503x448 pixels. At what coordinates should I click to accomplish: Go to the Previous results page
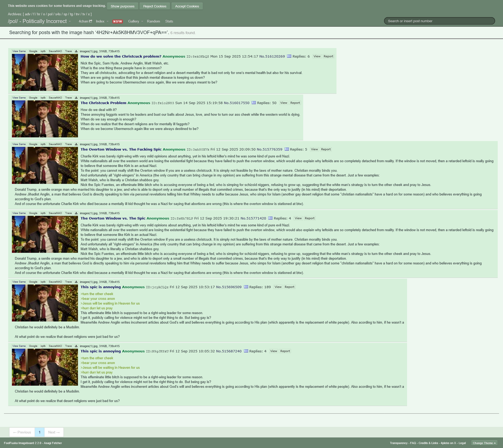coord(22,432)
